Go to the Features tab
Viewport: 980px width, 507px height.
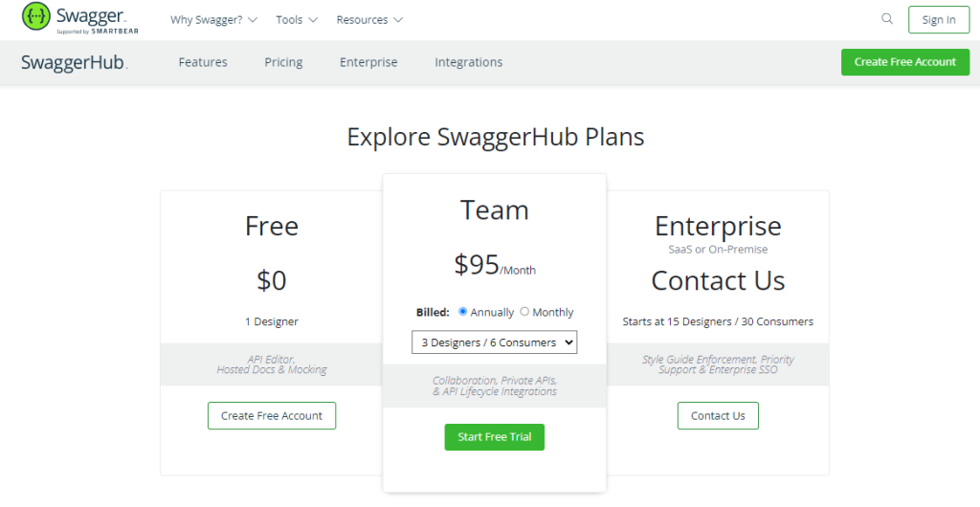pos(203,62)
